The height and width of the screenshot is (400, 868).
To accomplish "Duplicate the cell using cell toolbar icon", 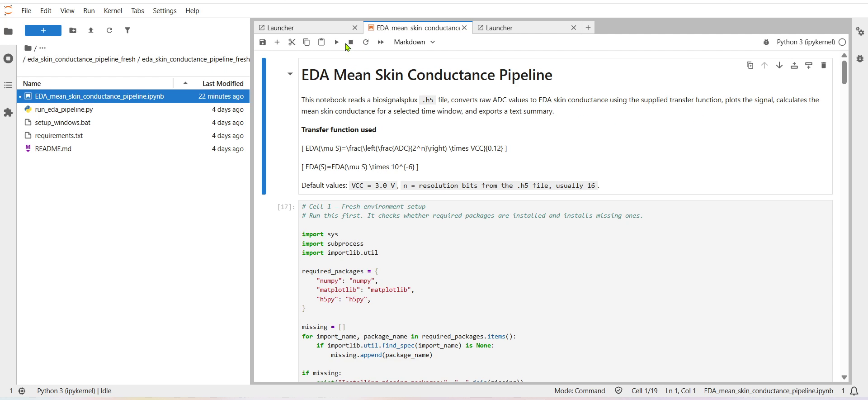I will [x=750, y=66].
